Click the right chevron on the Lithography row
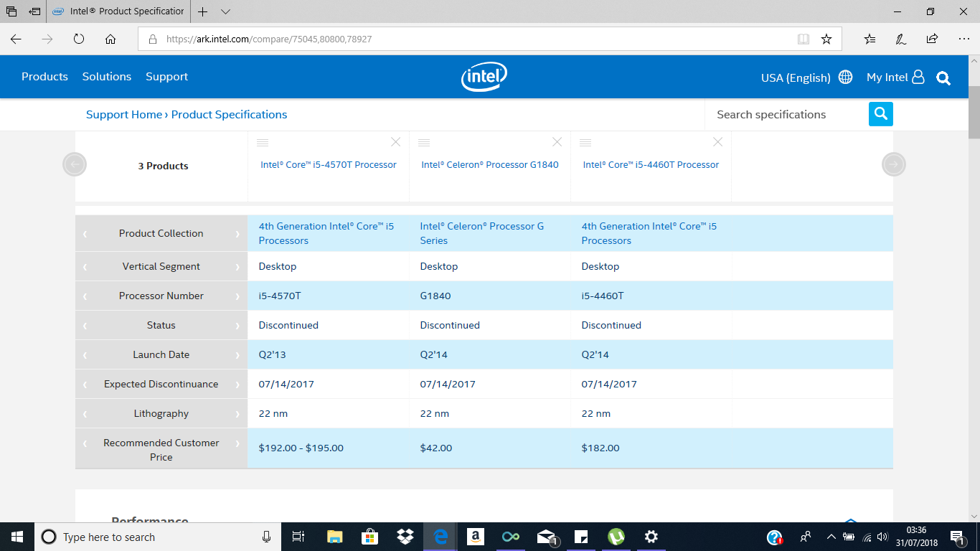This screenshot has height=551, width=980. (x=237, y=414)
